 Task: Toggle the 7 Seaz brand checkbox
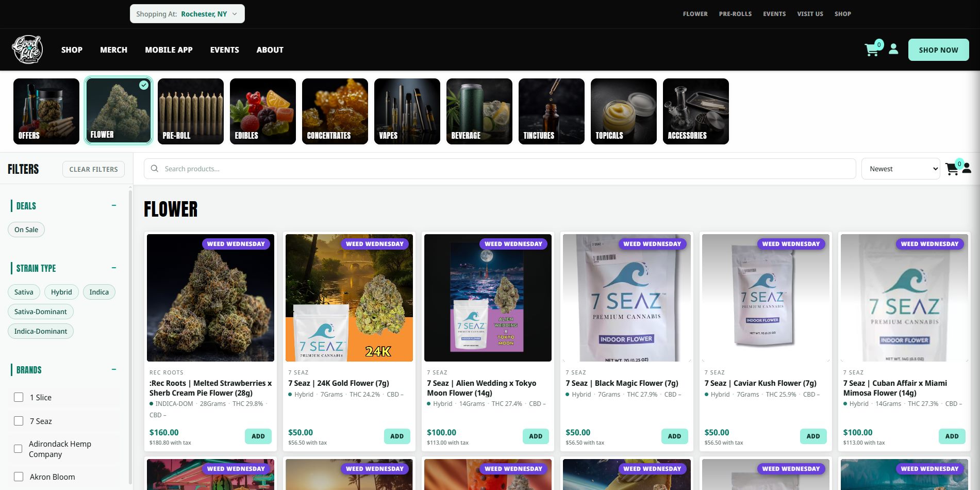pyautogui.click(x=19, y=421)
